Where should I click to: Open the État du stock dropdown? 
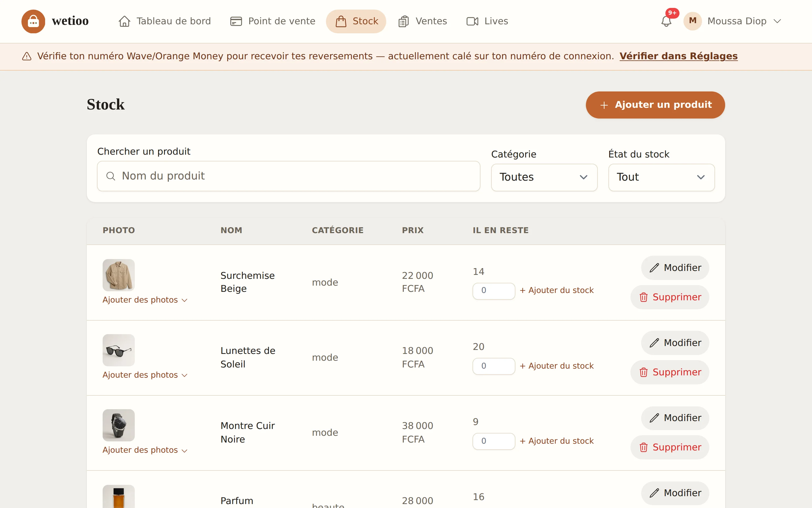click(x=661, y=178)
